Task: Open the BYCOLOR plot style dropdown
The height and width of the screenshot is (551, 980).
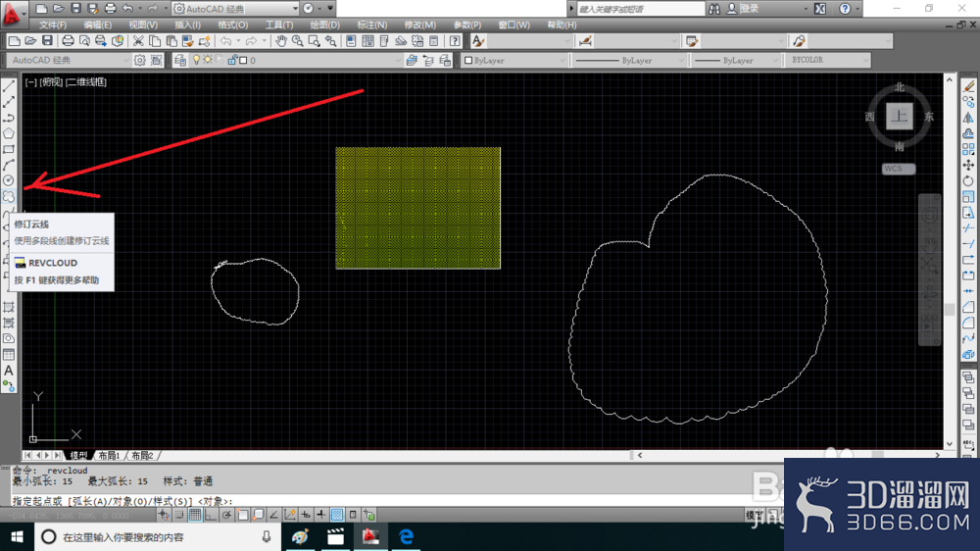Action: (x=829, y=60)
